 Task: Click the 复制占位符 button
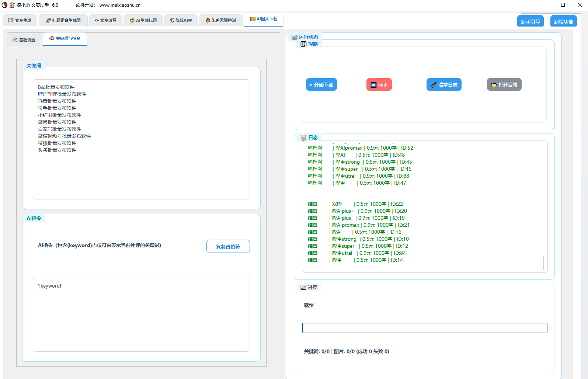tap(228, 247)
